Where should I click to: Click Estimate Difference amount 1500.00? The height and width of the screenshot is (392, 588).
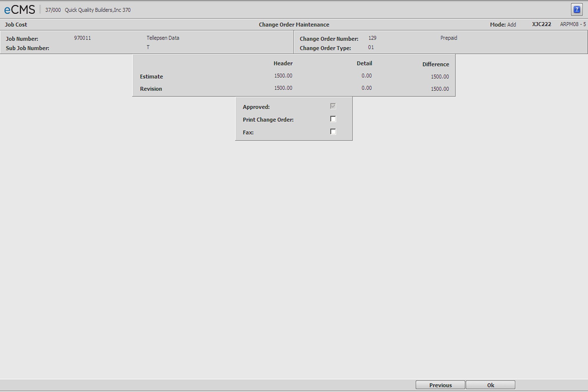pos(440,77)
